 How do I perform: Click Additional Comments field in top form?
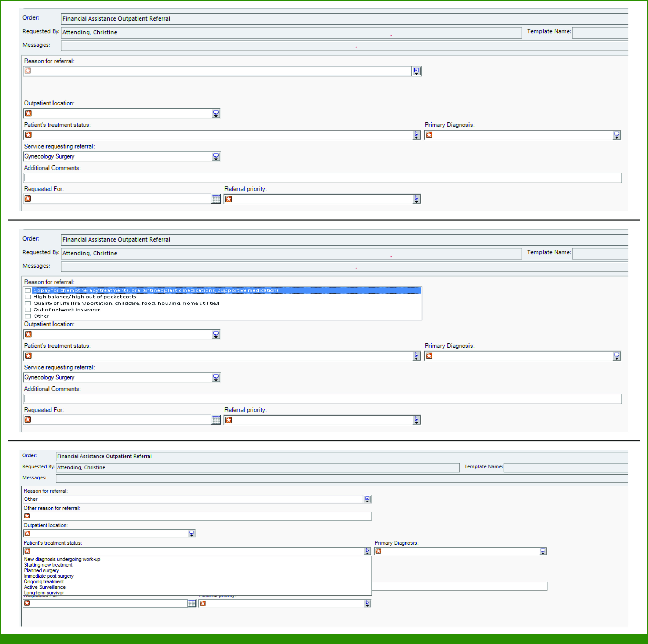(x=322, y=178)
